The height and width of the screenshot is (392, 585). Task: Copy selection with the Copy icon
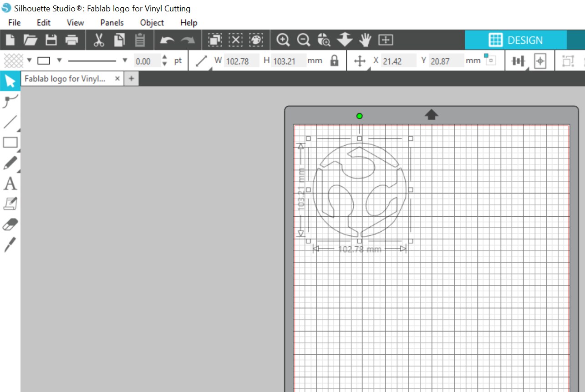coord(119,40)
